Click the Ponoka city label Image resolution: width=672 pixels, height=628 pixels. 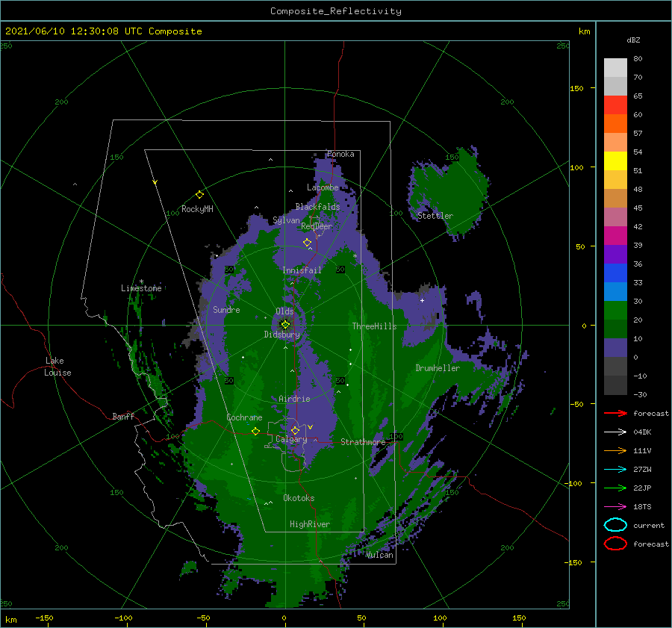click(340, 154)
